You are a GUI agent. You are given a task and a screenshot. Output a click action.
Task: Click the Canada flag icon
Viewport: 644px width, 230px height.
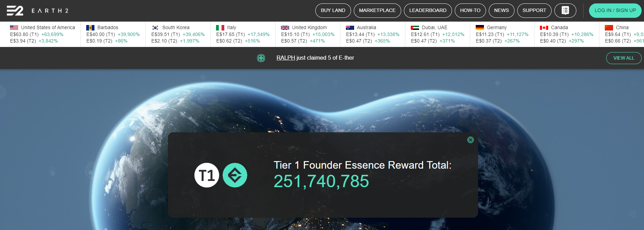click(x=544, y=27)
